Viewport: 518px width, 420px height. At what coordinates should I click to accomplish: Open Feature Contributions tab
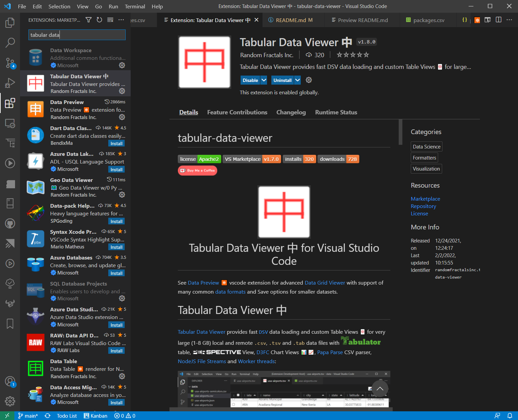[237, 112]
